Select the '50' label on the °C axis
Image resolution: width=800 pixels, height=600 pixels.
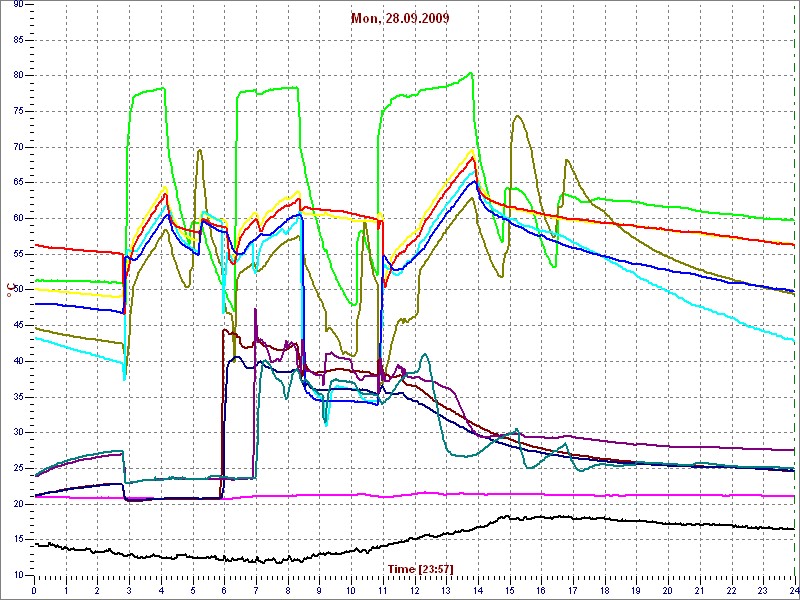point(17,290)
